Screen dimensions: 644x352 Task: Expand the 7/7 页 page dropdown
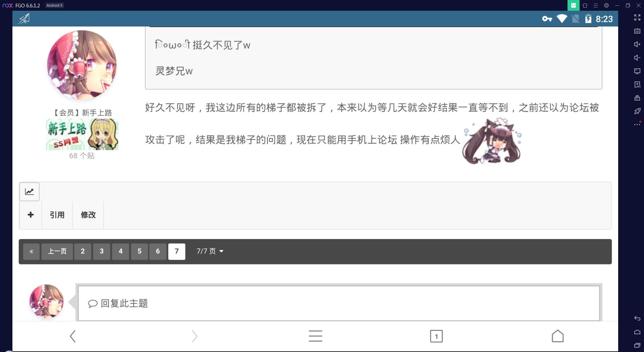[x=210, y=251]
